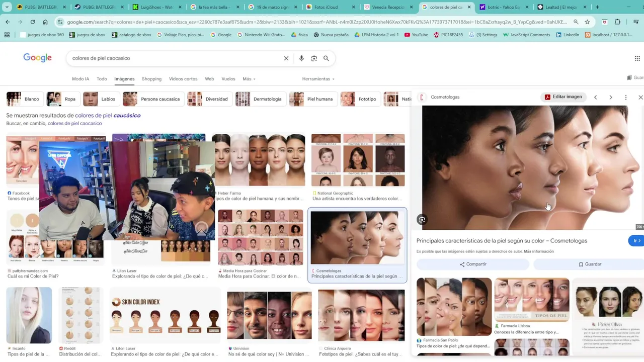Image resolution: width=644 pixels, height=362 pixels.
Task: Open bookmarks apps grid shortcut
Action: click(7, 35)
